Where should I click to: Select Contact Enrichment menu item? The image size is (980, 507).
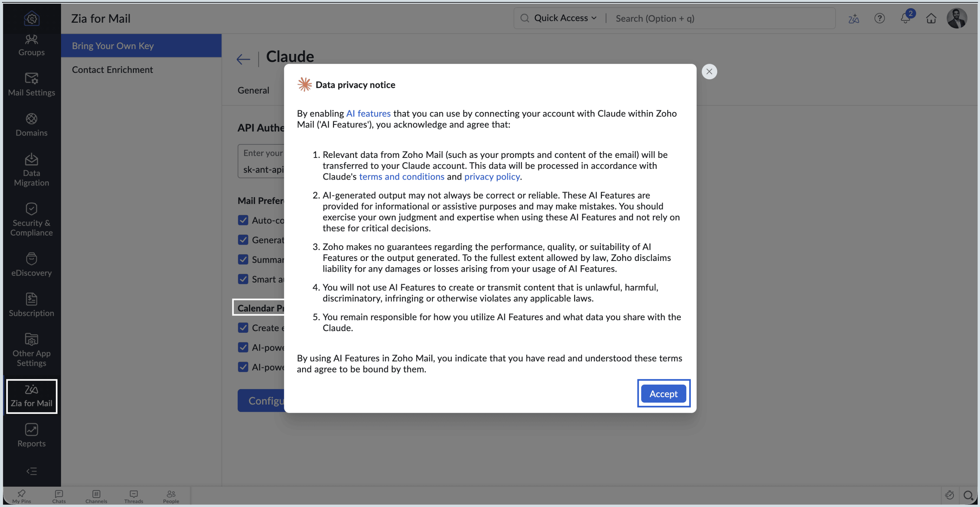pyautogui.click(x=112, y=69)
